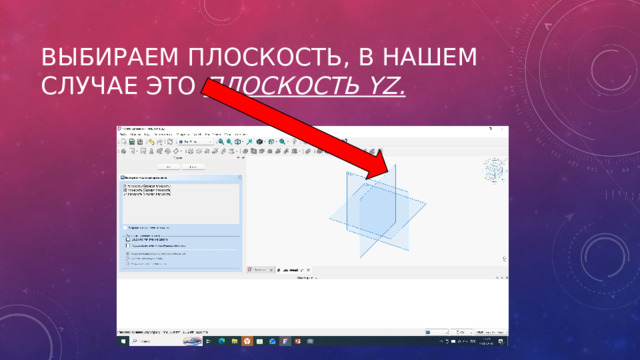Close the Start page tab
The width and height of the screenshot is (640, 360).
271,270
